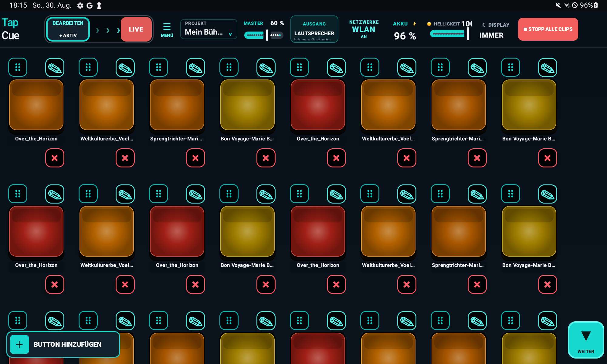Delete the red Over_the_Horizon pad in top row
The height and width of the screenshot is (364, 607).
tap(336, 158)
